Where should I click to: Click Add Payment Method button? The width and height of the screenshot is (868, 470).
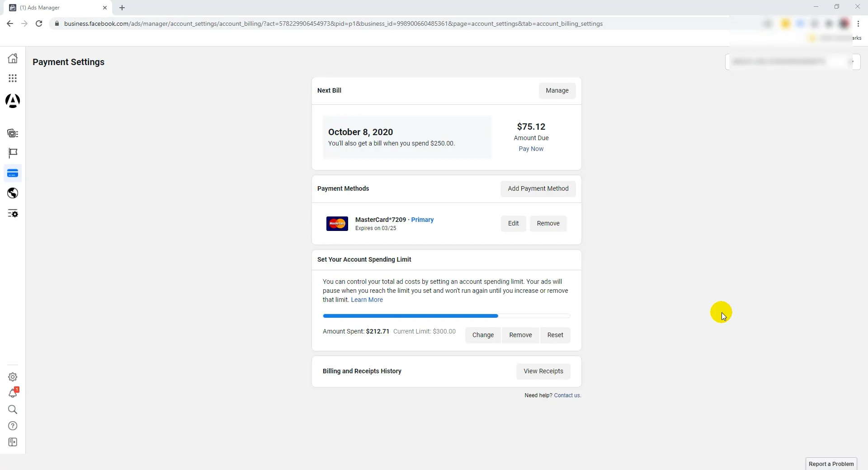click(538, 189)
